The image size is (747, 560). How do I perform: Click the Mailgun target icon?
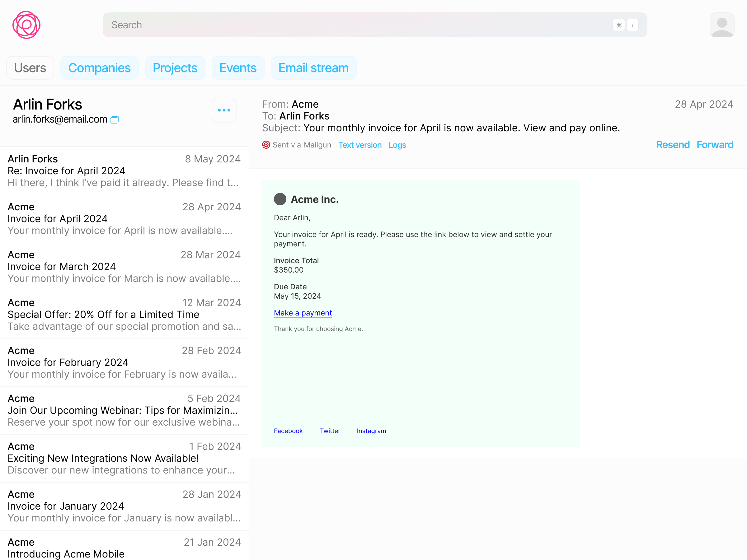point(266,145)
